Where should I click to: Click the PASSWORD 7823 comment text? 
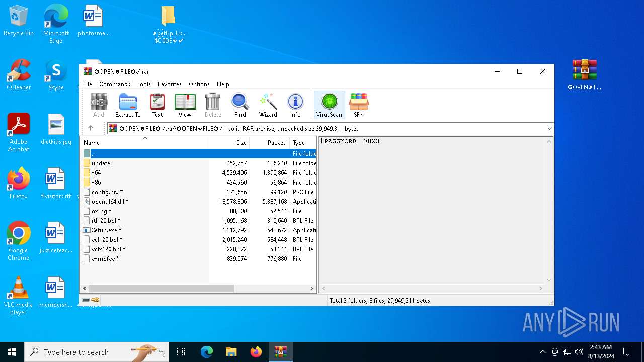coord(350,141)
